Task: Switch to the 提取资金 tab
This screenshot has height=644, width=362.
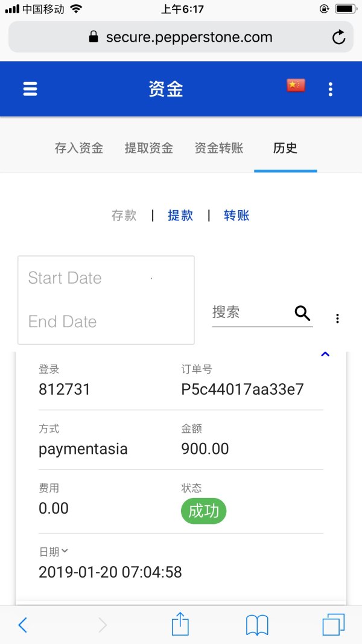Action: click(x=149, y=148)
